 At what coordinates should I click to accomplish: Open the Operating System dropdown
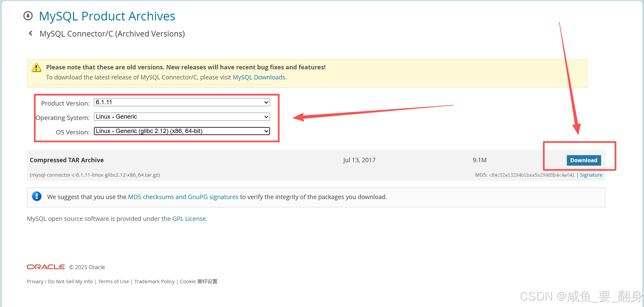[x=182, y=117]
